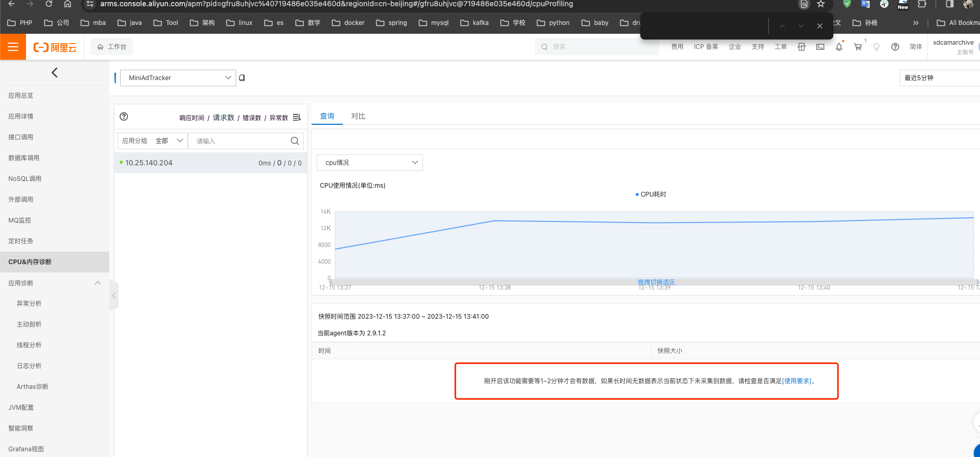Collapse the sidebar with the back arrow

tap(55, 73)
